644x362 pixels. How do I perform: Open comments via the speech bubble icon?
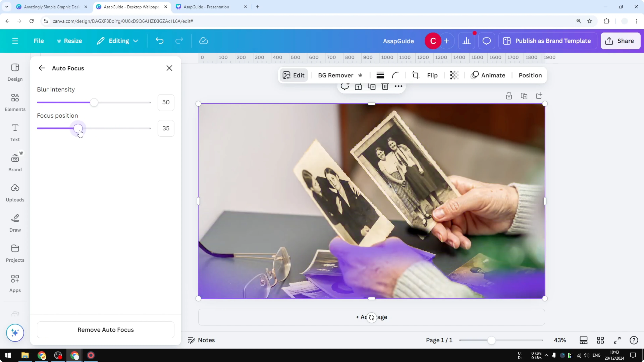[345, 87]
